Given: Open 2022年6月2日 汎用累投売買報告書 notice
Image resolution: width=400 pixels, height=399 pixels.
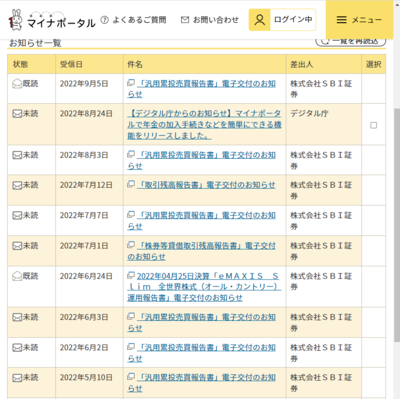Looking at the screenshot, I should [x=202, y=353].
